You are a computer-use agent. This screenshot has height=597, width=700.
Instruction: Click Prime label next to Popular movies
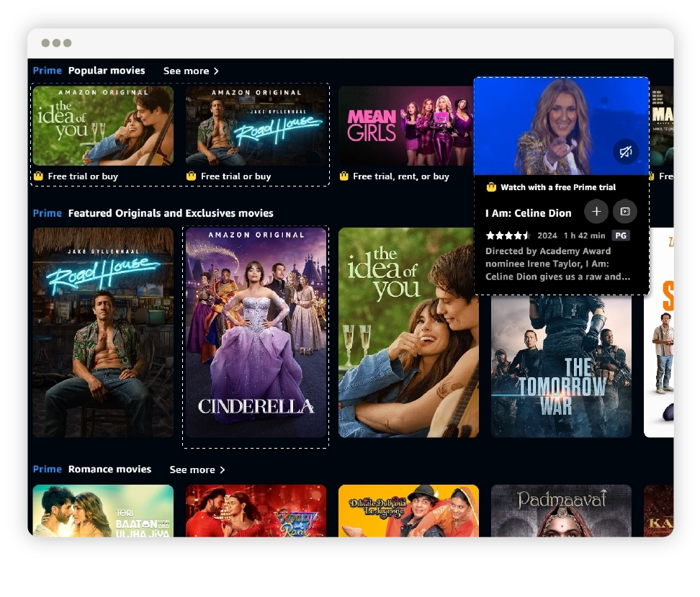click(x=48, y=71)
